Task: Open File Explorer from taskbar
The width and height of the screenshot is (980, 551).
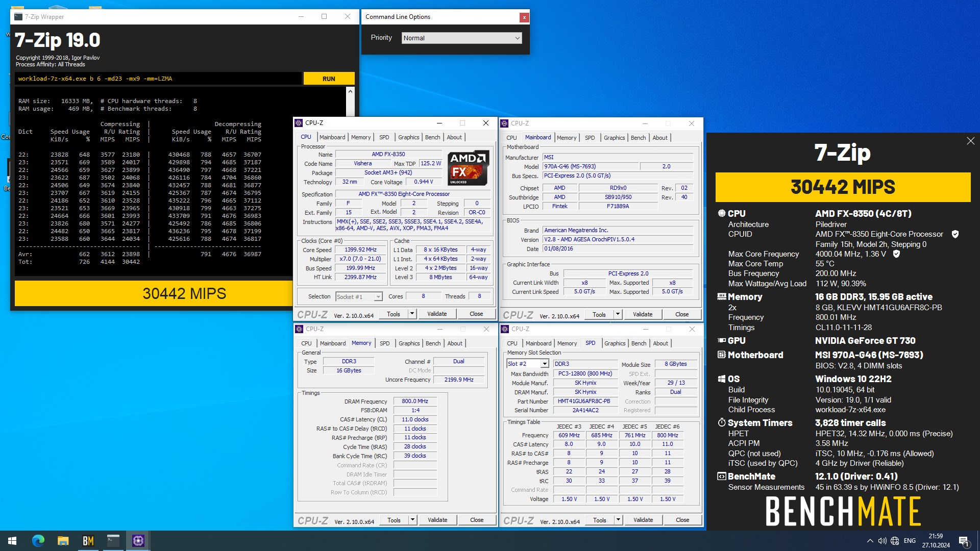Action: tap(63, 541)
